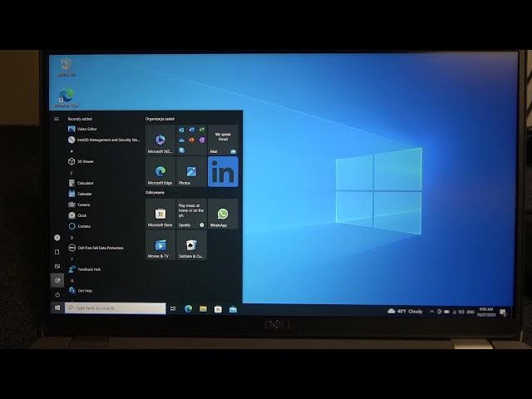532x399 pixels.
Task: Launch WhatsApp from the Start tiles
Action: [x=223, y=214]
